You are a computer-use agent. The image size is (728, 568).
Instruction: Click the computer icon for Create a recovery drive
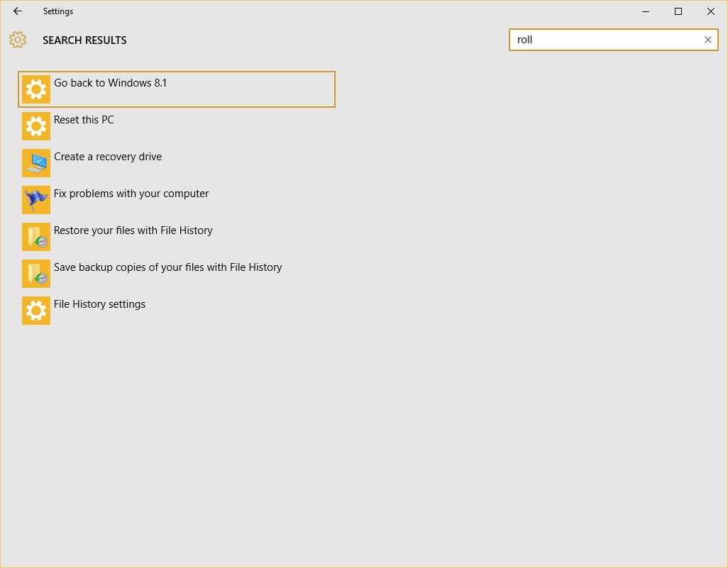(x=35, y=163)
